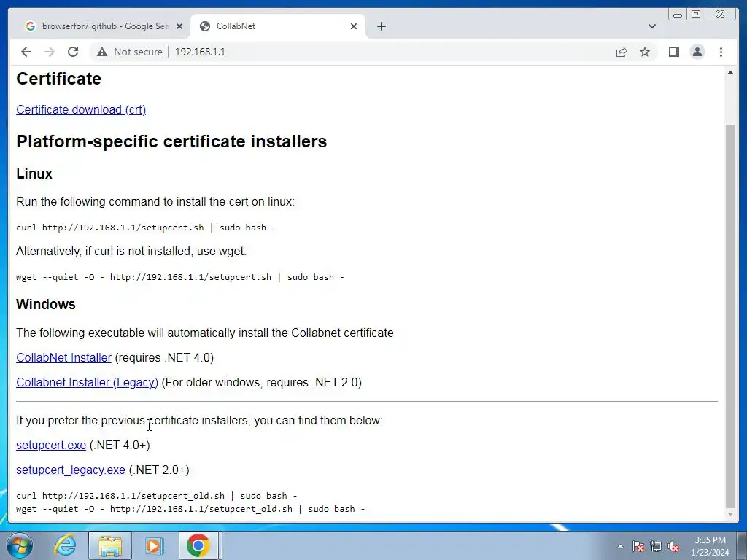The image size is (747, 560).
Task: Open the Windows Start menu orb
Action: [20, 545]
